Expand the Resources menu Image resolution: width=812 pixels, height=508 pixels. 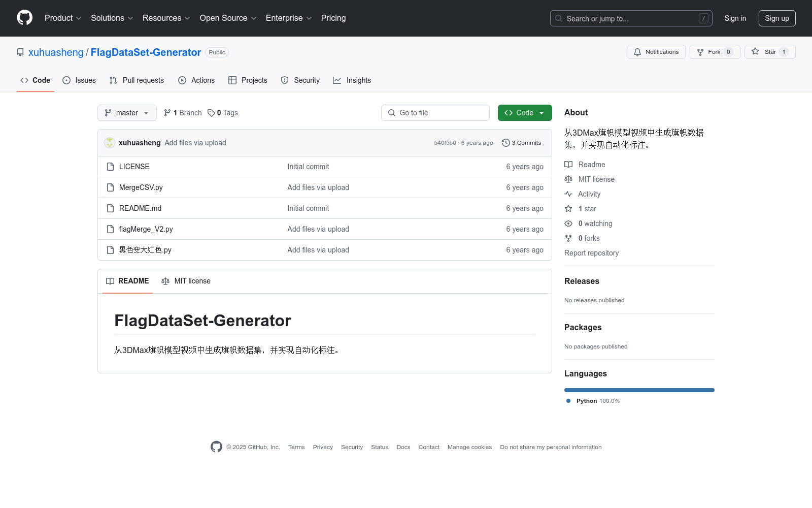tap(166, 18)
